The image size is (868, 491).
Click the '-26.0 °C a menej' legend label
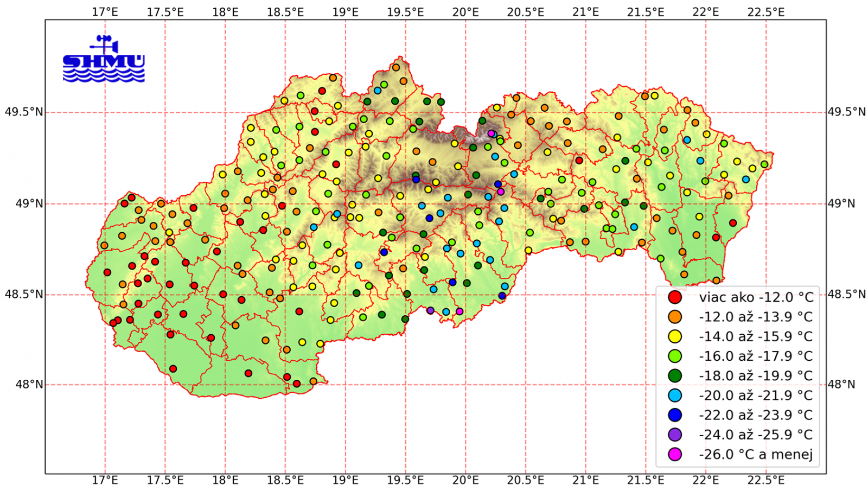756,455
